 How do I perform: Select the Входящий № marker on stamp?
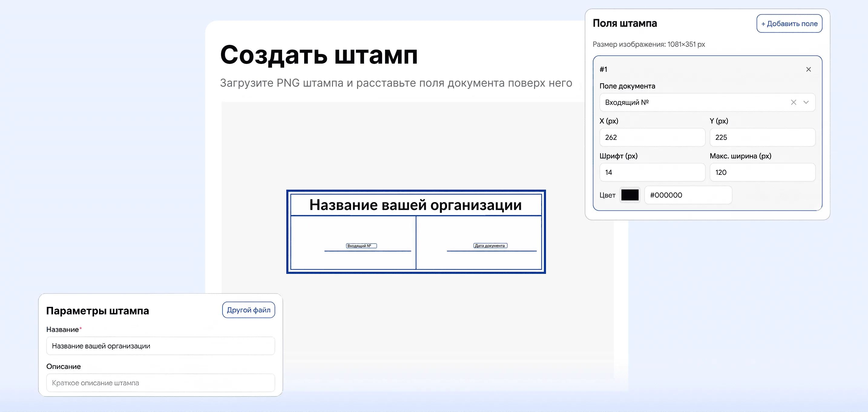[361, 246]
